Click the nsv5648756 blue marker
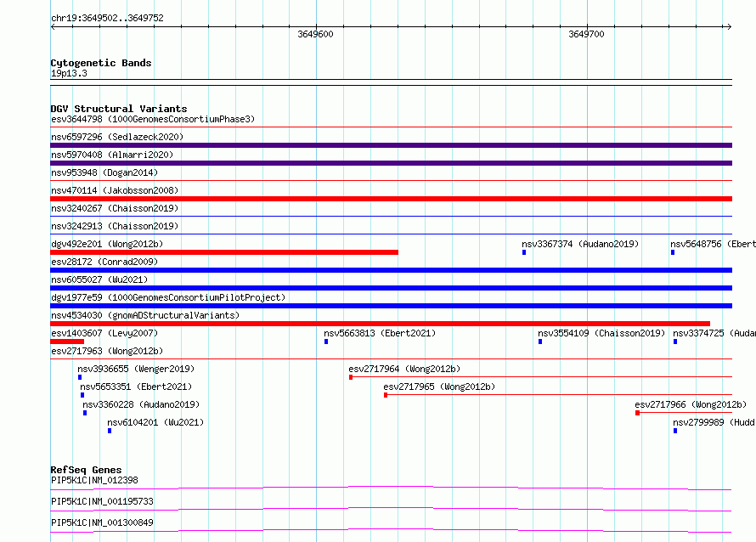 tap(673, 252)
